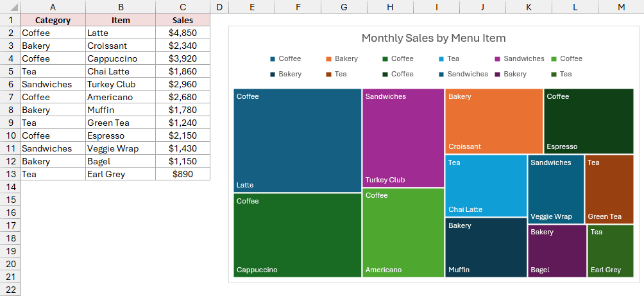Click the light blue Chai Latte tile
The height and width of the screenshot is (296, 644).
tap(486, 186)
